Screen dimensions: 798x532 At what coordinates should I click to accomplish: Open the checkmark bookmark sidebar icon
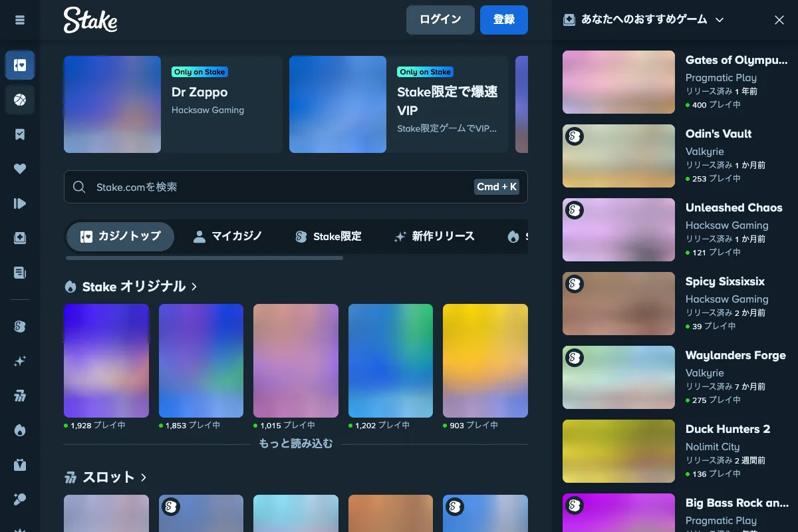[x=20, y=134]
